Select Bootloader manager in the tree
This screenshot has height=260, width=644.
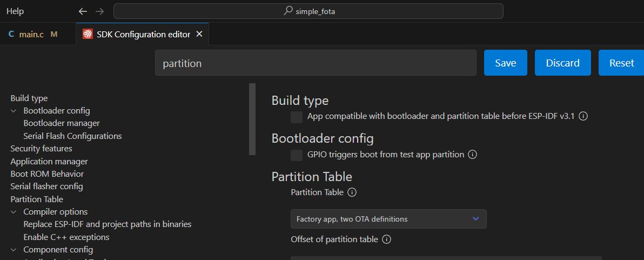[62, 123]
